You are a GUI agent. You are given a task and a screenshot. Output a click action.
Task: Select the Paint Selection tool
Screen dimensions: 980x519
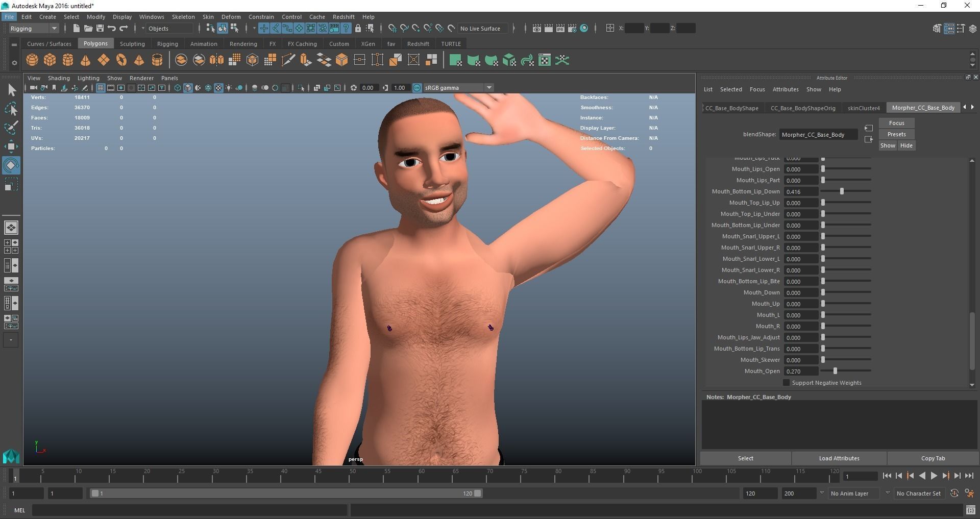(x=11, y=128)
